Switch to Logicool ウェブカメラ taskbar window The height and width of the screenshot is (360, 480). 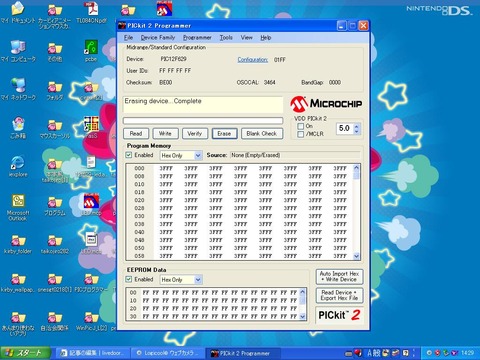pyautogui.click(x=167, y=353)
